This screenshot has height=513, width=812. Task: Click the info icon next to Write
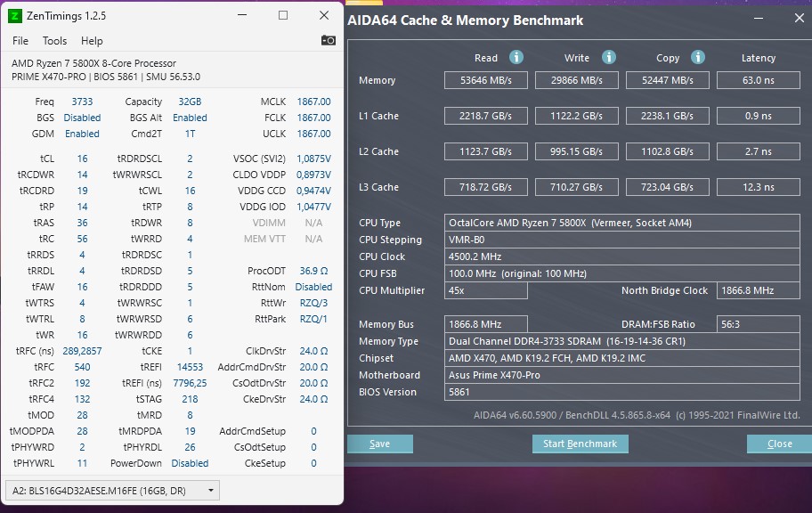(608, 57)
